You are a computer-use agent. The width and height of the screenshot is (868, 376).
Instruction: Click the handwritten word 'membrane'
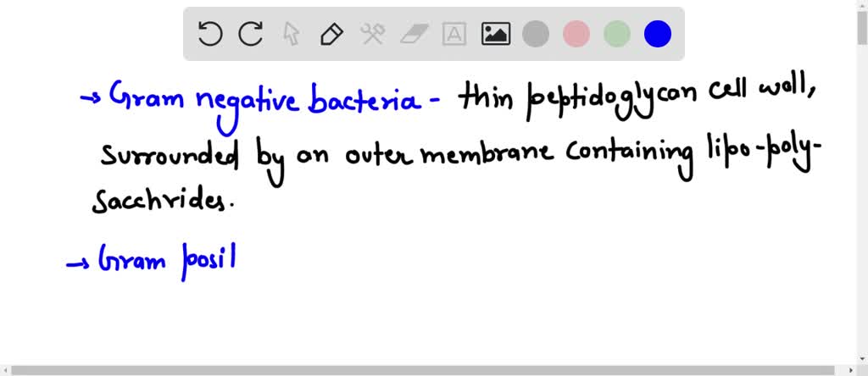click(x=487, y=154)
